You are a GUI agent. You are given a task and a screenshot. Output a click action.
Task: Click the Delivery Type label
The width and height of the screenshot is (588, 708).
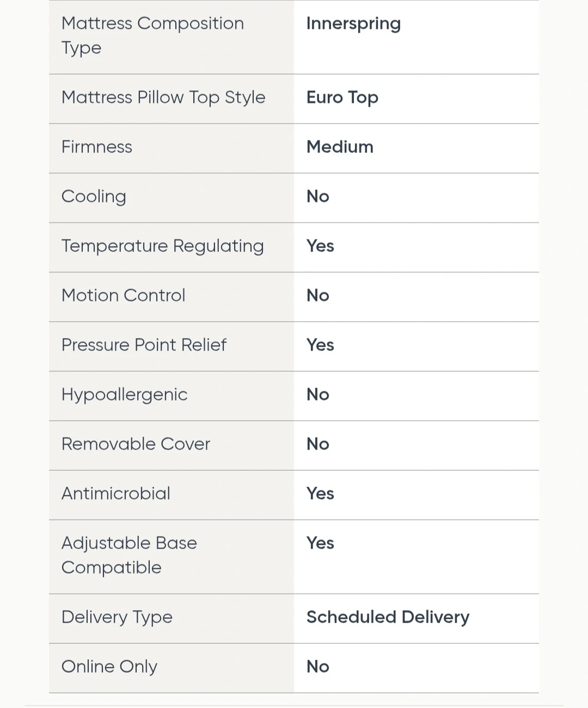[117, 617]
